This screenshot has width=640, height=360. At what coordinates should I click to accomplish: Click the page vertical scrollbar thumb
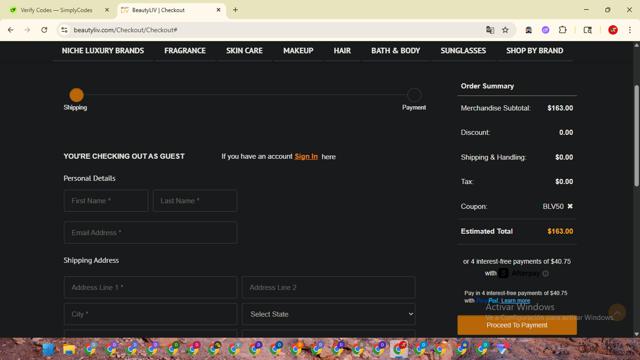click(x=636, y=136)
